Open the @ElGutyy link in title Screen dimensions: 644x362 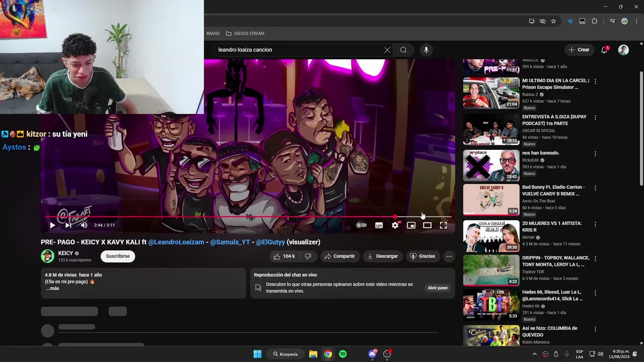(x=270, y=242)
